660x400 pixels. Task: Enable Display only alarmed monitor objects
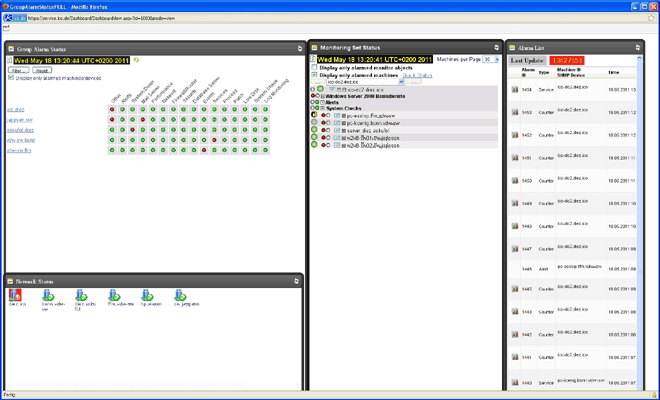(x=314, y=67)
